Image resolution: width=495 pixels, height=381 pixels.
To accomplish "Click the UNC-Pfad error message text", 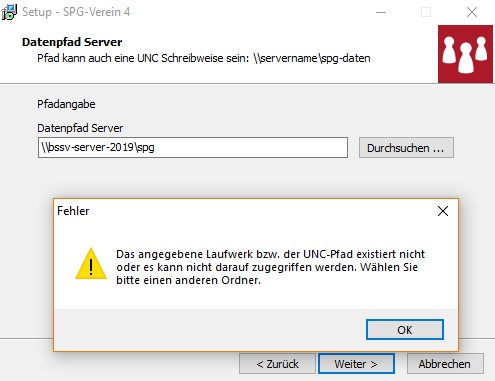I will click(x=270, y=267).
